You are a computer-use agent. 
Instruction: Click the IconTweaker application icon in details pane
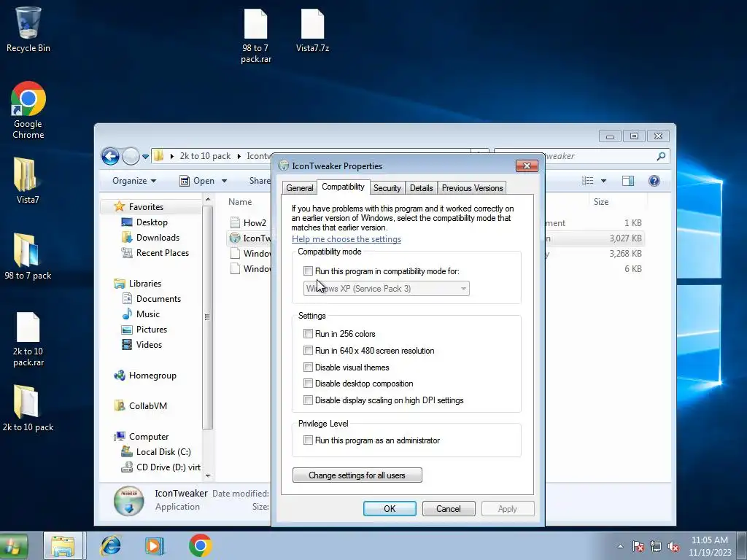pyautogui.click(x=128, y=501)
